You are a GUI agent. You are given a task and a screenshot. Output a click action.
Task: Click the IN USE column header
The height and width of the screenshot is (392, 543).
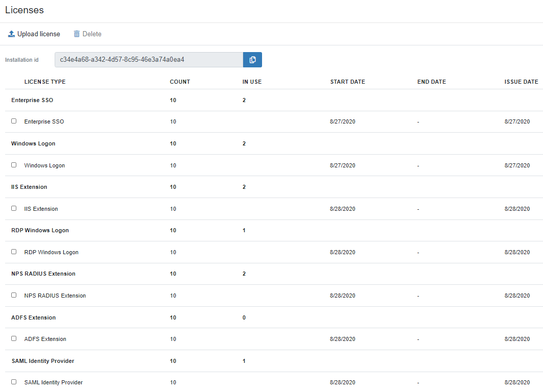(x=252, y=82)
